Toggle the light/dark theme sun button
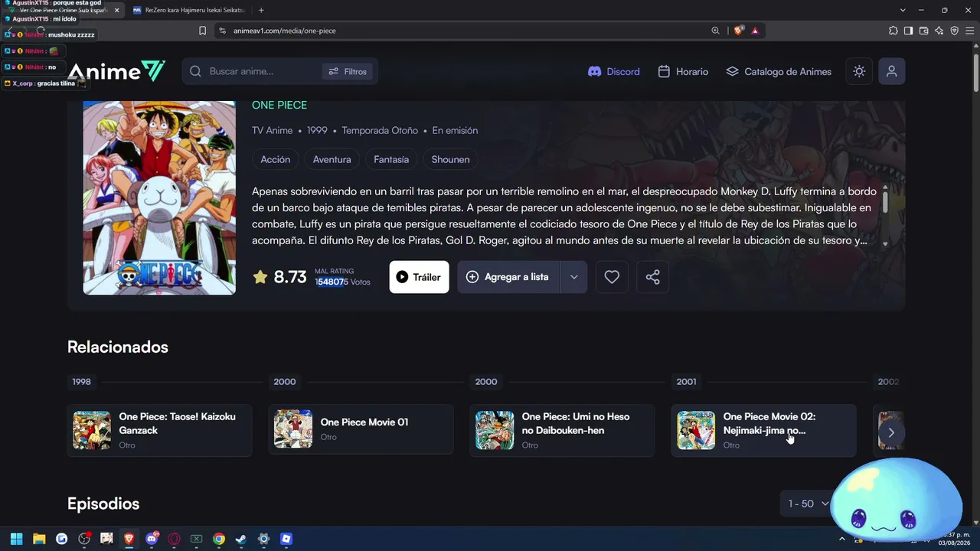This screenshot has width=980, height=551. click(859, 71)
